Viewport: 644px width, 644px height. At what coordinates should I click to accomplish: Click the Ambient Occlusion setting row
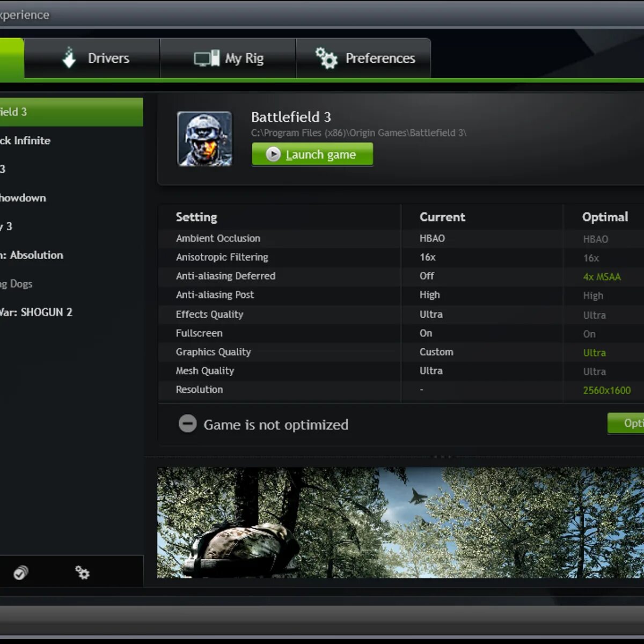click(401, 238)
